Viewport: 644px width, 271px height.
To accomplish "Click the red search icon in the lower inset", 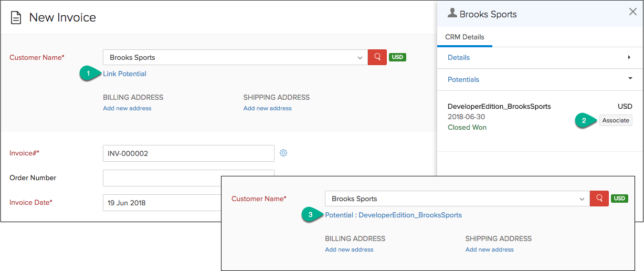I will pyautogui.click(x=599, y=199).
